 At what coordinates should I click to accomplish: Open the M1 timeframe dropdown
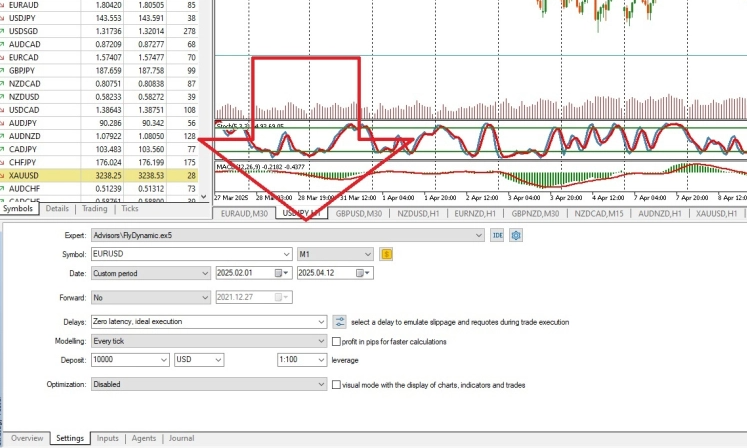pyautogui.click(x=367, y=255)
